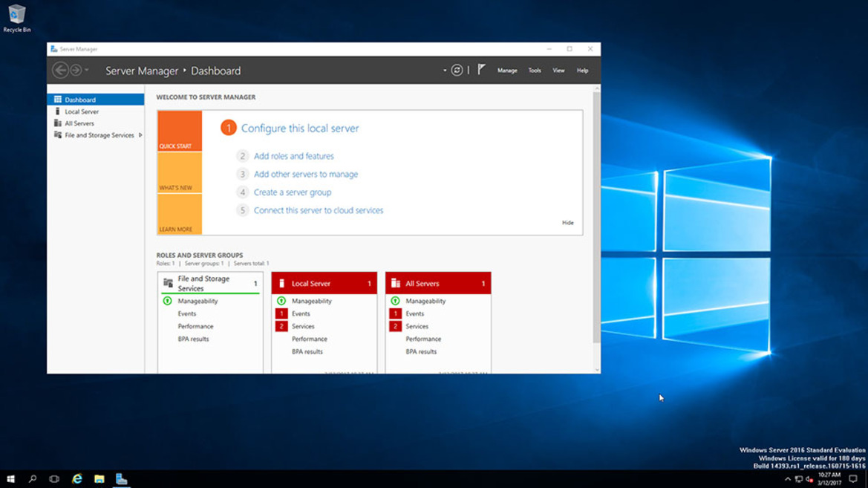The width and height of the screenshot is (868, 488).
Task: Click the Refresh icon in the header
Action: (x=457, y=71)
